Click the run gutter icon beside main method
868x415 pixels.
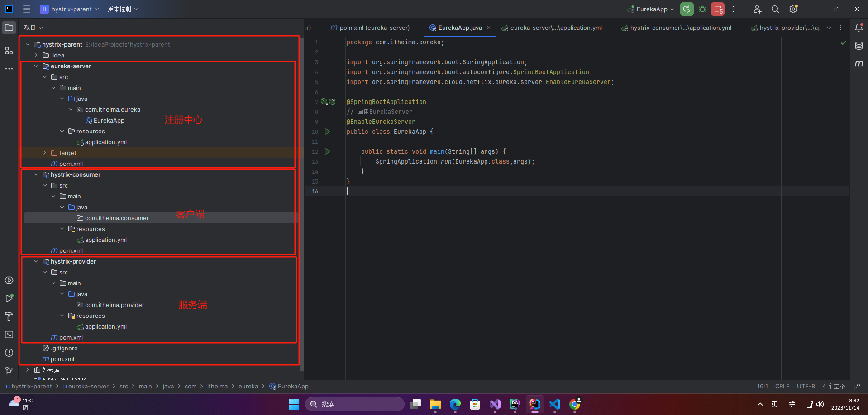pos(328,151)
